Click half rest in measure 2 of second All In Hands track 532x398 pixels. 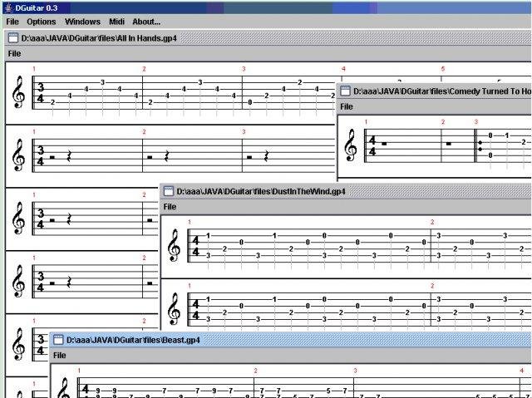pyautogui.click(x=150, y=157)
